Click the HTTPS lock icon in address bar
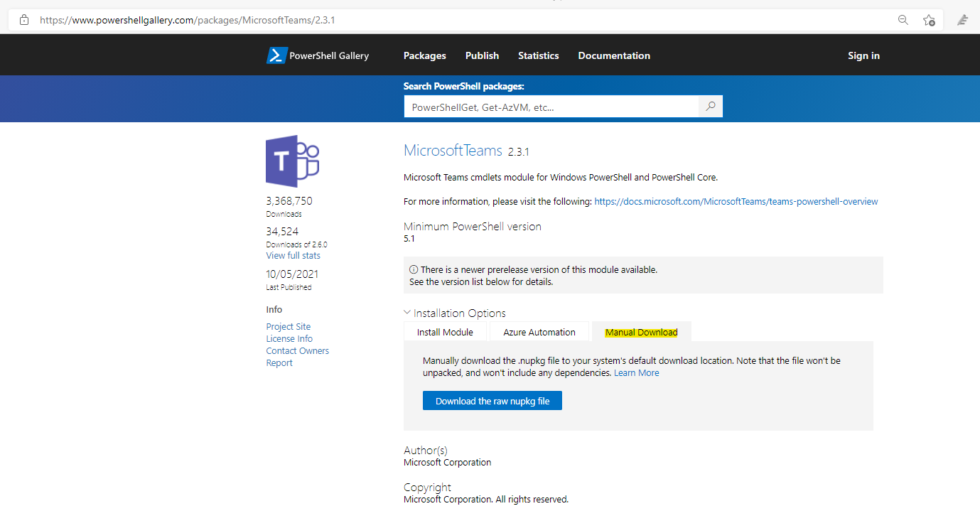Image resolution: width=980 pixels, height=511 pixels. tap(23, 20)
